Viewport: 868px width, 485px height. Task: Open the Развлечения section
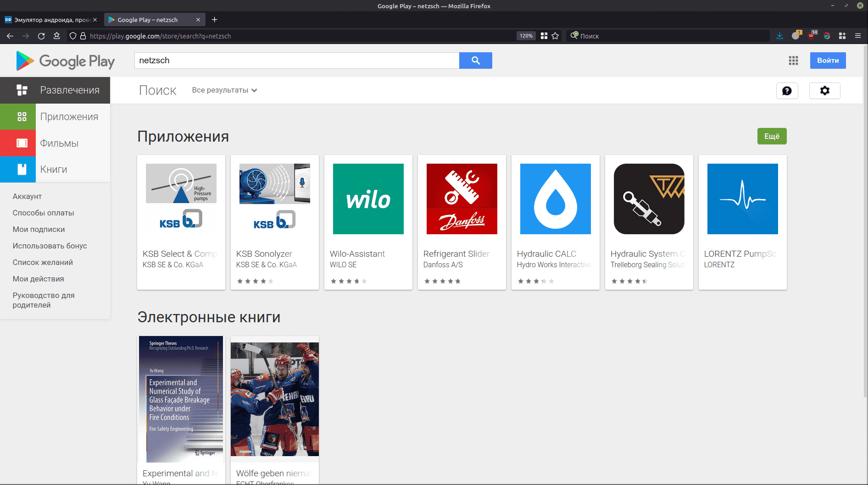55,90
